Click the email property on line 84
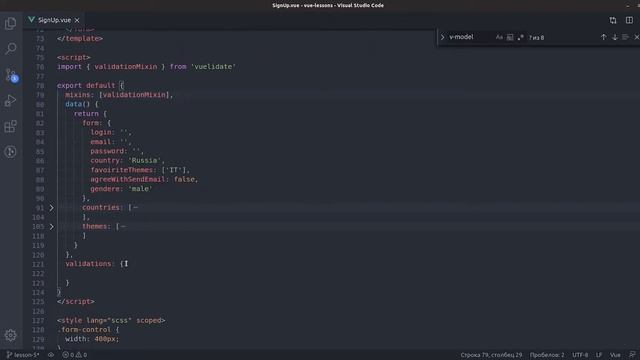The height and width of the screenshot is (360, 640). [x=101, y=142]
